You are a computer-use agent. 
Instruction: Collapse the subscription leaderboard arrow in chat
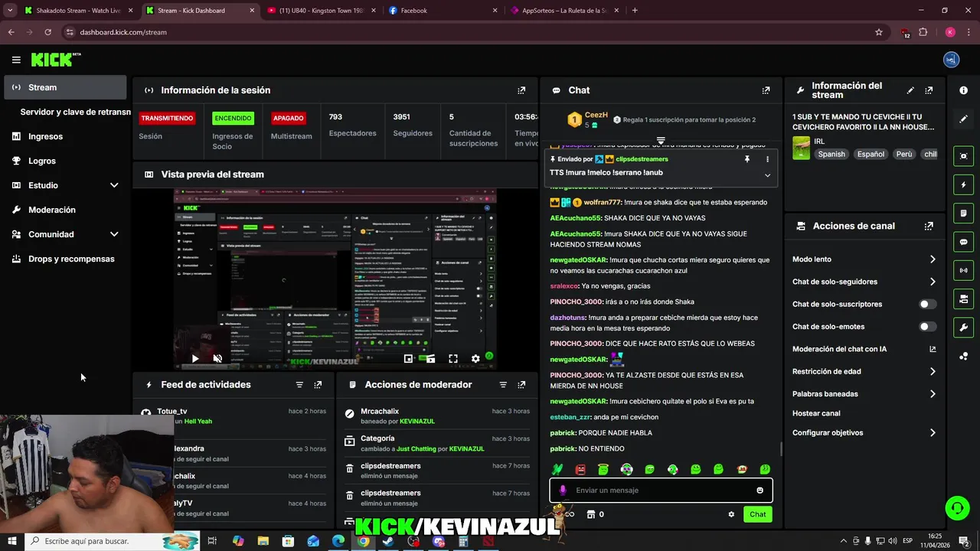[x=661, y=141]
